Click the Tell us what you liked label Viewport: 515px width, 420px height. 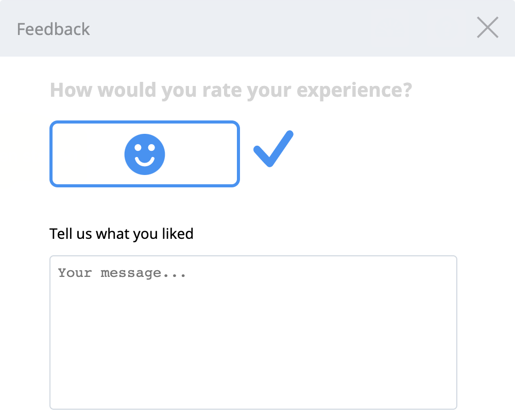pyautogui.click(x=121, y=233)
